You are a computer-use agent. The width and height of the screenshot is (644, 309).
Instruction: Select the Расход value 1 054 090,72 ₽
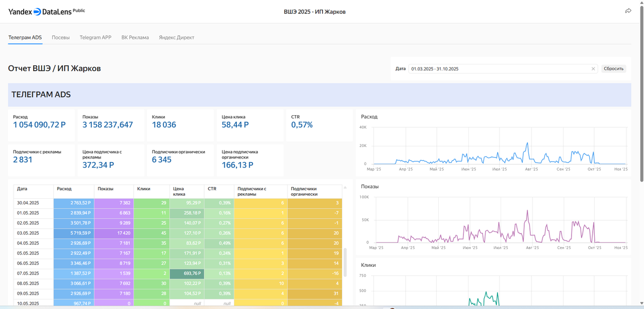point(39,125)
